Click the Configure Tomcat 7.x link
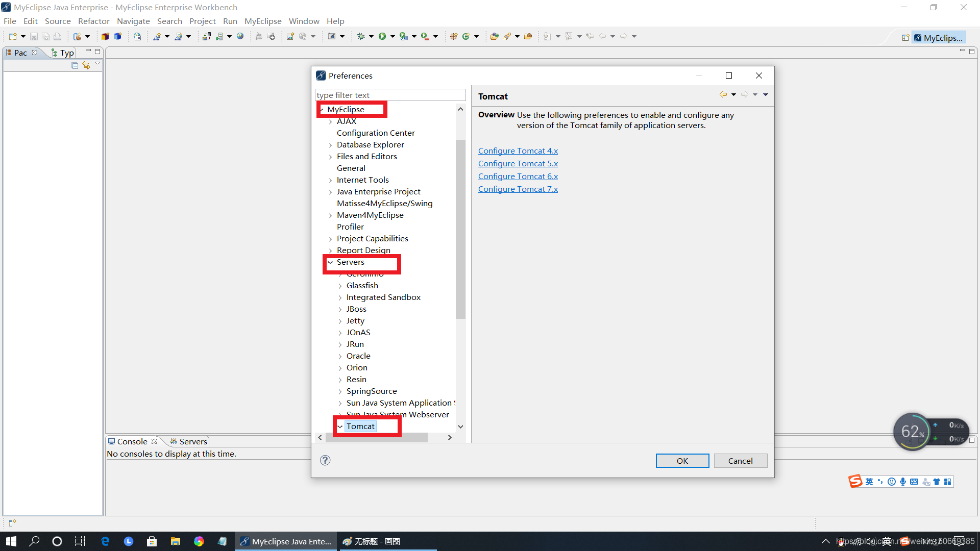Screen dimensions: 980x551 click(518, 189)
